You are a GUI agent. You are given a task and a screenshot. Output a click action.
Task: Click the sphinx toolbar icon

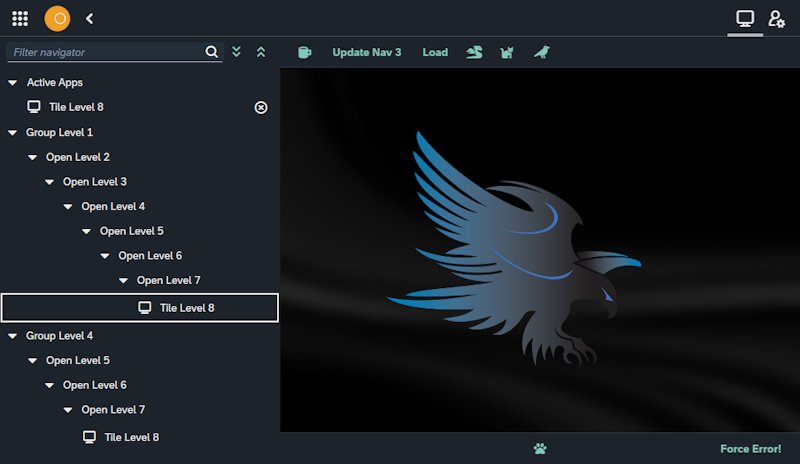tap(474, 52)
